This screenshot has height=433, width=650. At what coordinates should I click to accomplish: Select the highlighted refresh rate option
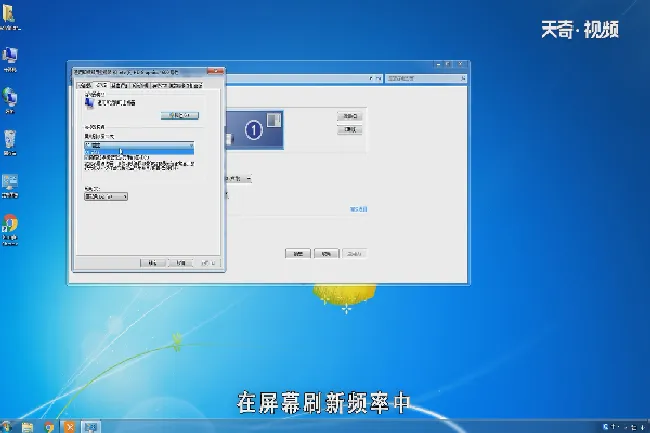139,152
